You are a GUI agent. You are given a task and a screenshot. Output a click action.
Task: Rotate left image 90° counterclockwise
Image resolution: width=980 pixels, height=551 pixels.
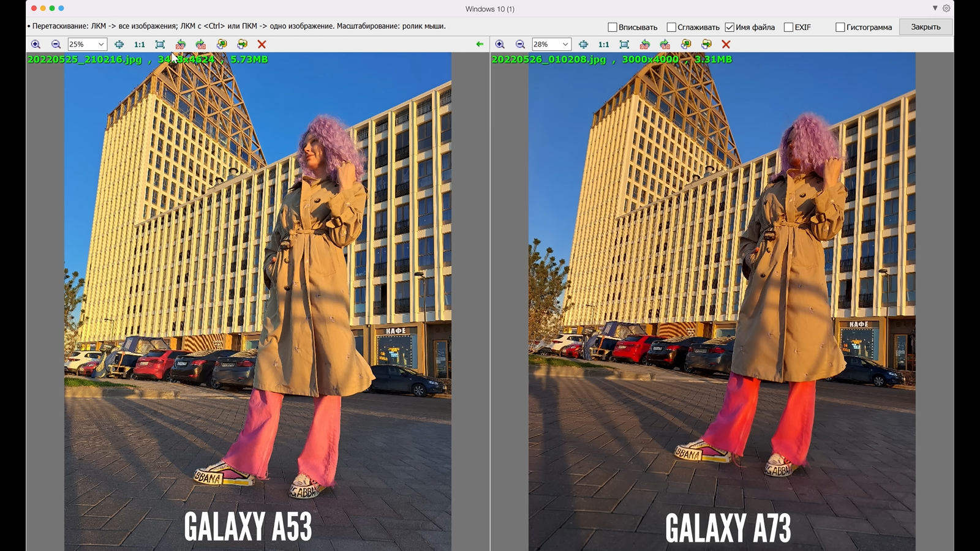180,44
